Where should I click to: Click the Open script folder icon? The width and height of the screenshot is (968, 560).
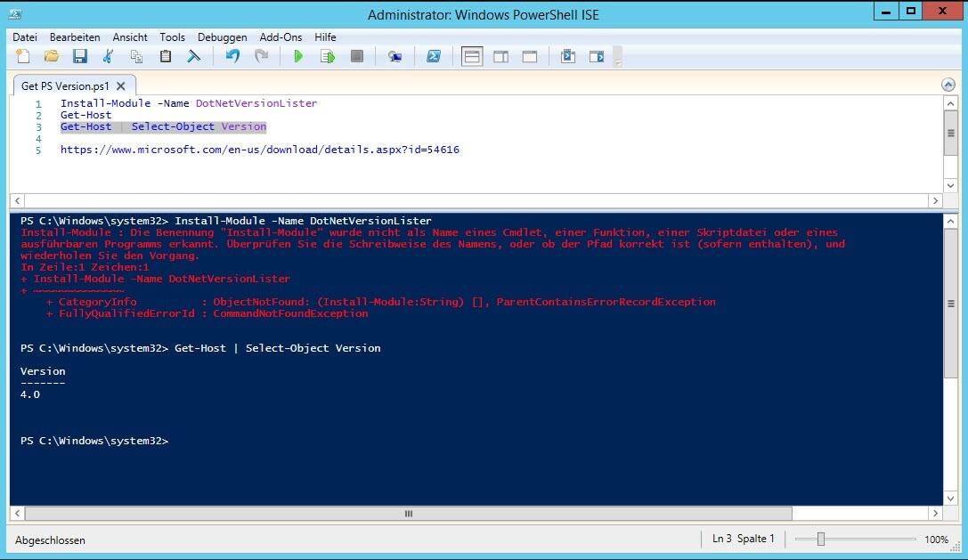(x=52, y=57)
